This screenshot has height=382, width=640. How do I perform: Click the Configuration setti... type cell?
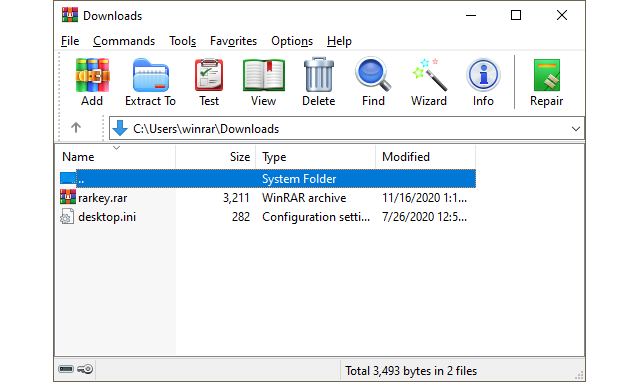[x=316, y=217]
